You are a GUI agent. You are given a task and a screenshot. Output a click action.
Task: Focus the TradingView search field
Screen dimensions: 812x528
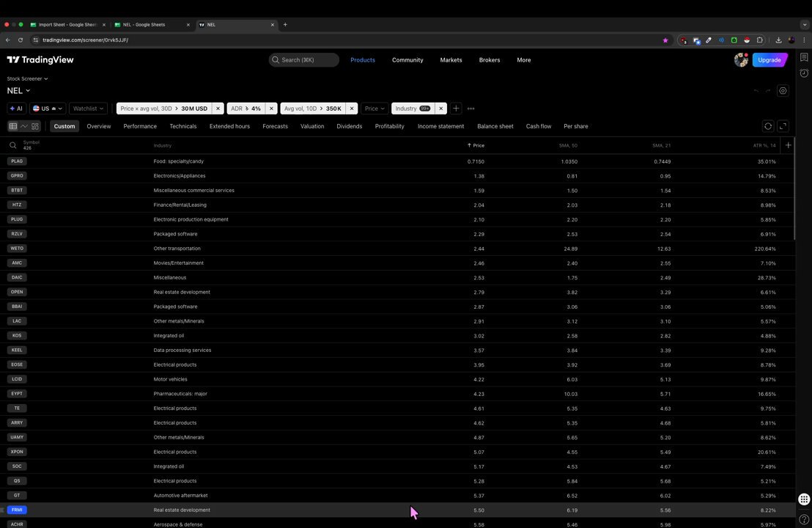[x=304, y=59]
